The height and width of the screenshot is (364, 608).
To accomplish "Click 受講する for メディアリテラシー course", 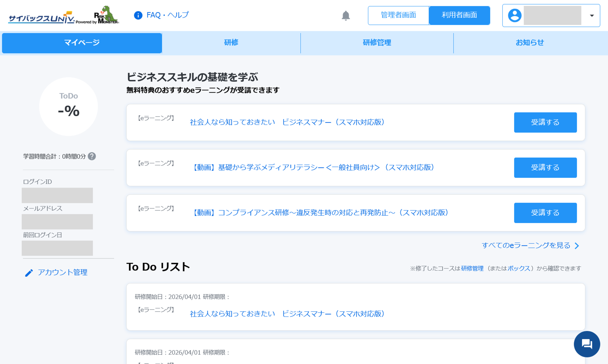I will [x=545, y=168].
